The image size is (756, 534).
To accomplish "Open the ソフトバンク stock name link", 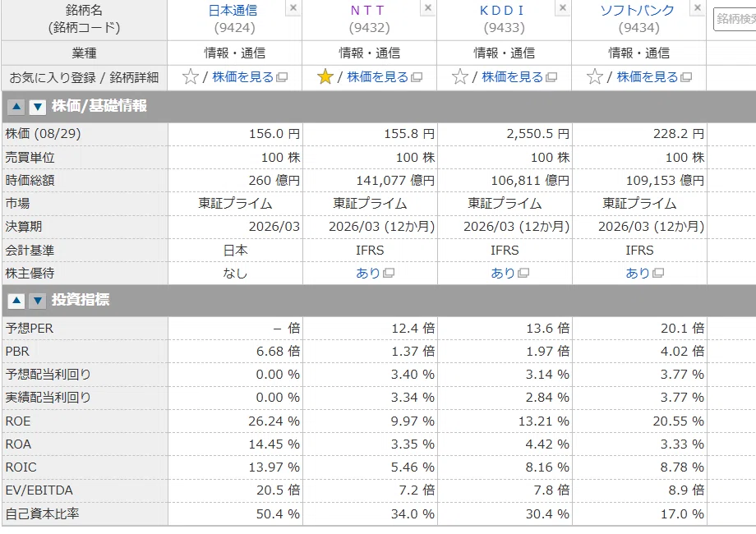I will (637, 10).
